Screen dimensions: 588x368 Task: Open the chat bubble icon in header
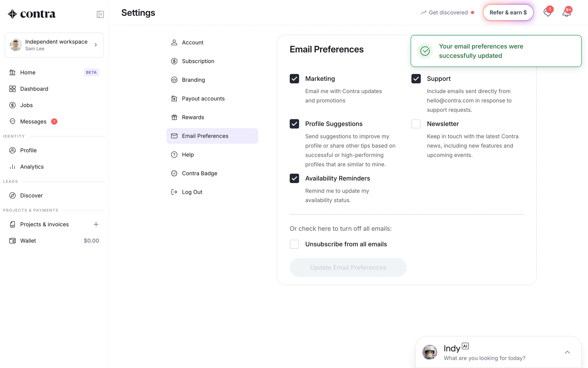[547, 13]
